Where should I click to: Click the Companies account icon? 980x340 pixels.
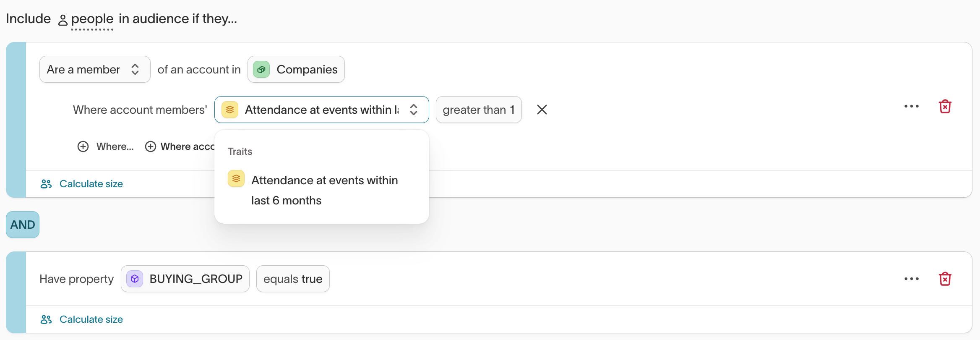point(261,70)
